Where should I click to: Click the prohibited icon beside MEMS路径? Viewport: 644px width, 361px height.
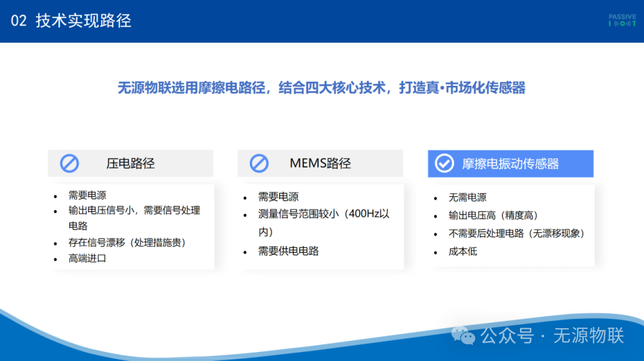[259, 163]
